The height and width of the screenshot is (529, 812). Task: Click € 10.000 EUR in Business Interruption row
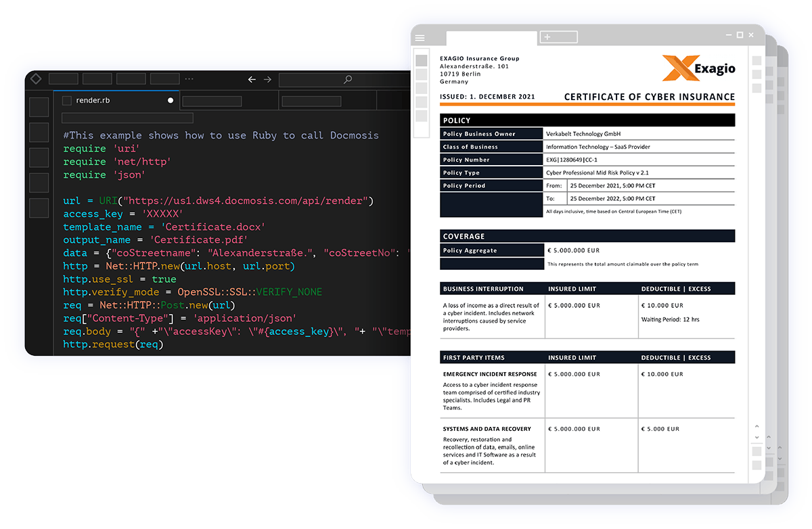(x=662, y=305)
